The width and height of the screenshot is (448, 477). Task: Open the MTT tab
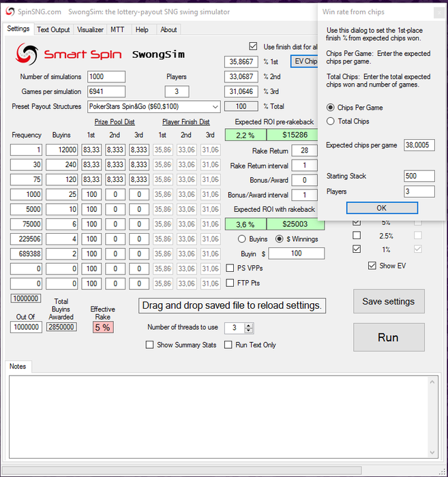117,29
